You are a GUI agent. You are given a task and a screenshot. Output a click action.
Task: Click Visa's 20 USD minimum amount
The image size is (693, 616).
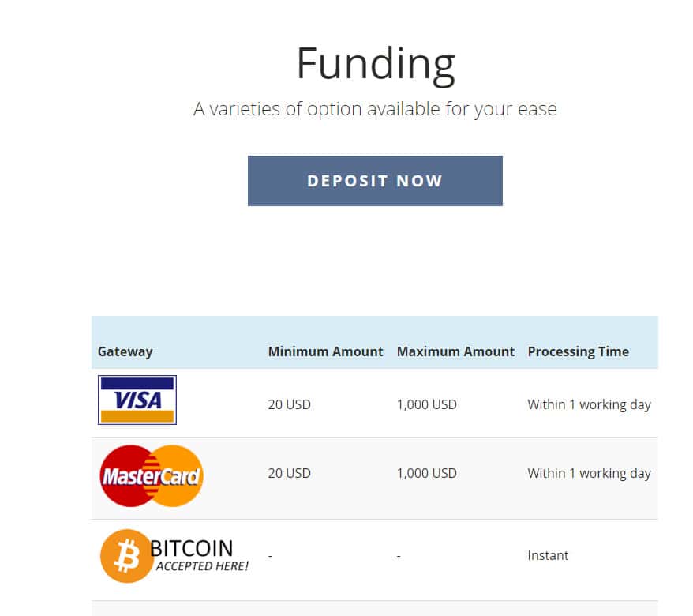[289, 404]
